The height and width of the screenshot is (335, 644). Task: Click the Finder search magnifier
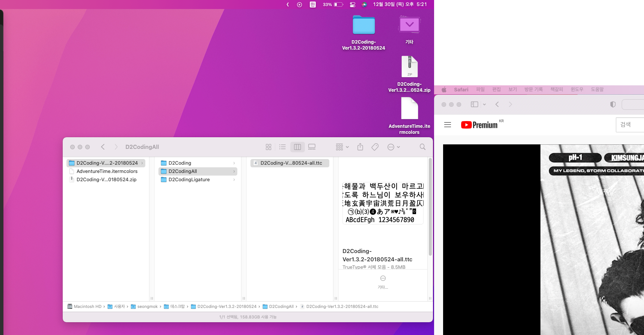pos(422,147)
